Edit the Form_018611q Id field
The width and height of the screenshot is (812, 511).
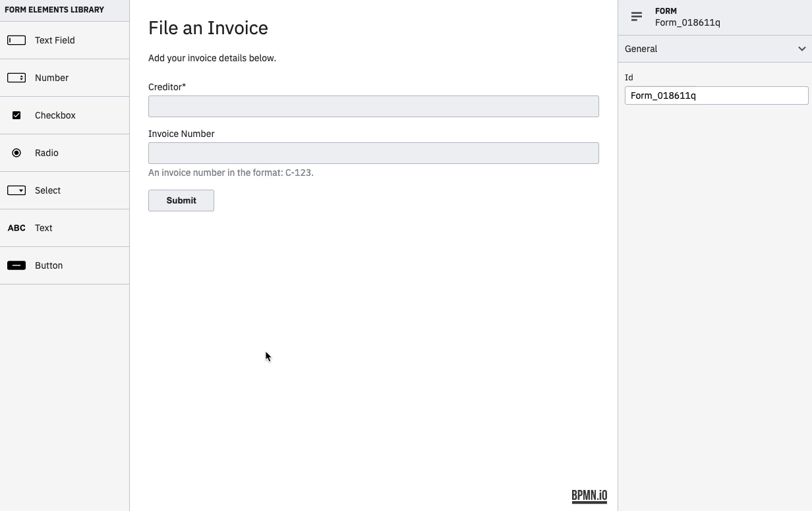pos(716,95)
